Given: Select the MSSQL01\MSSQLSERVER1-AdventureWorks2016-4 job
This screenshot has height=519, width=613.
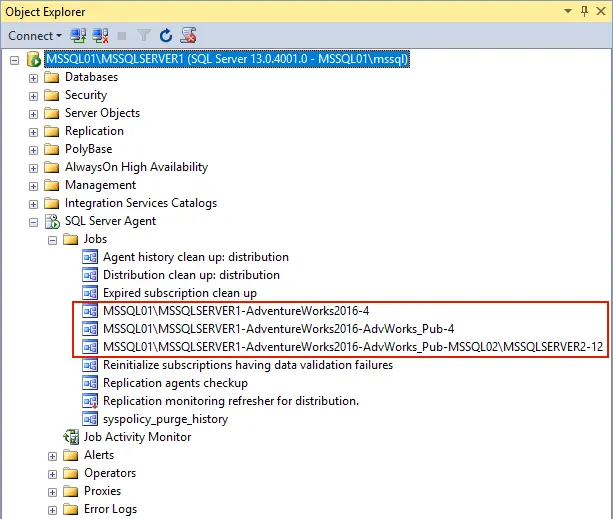Looking at the screenshot, I should coord(236,311).
